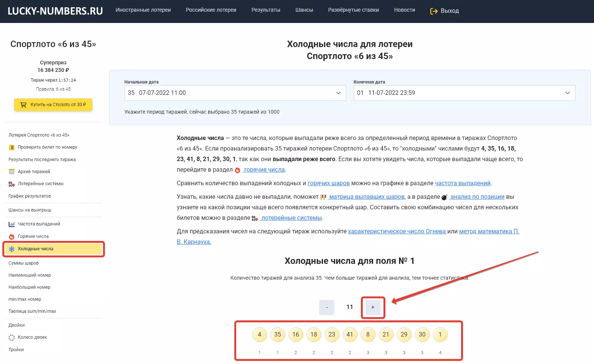This screenshot has height=364, width=594.
Task: Click the cold number ball 16
Action: pos(295,335)
